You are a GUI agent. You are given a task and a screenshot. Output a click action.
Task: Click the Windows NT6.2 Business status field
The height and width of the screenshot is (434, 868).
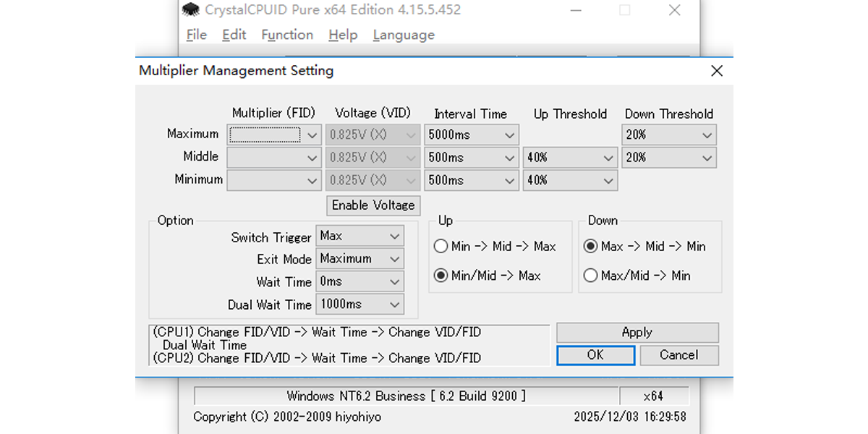tap(406, 396)
